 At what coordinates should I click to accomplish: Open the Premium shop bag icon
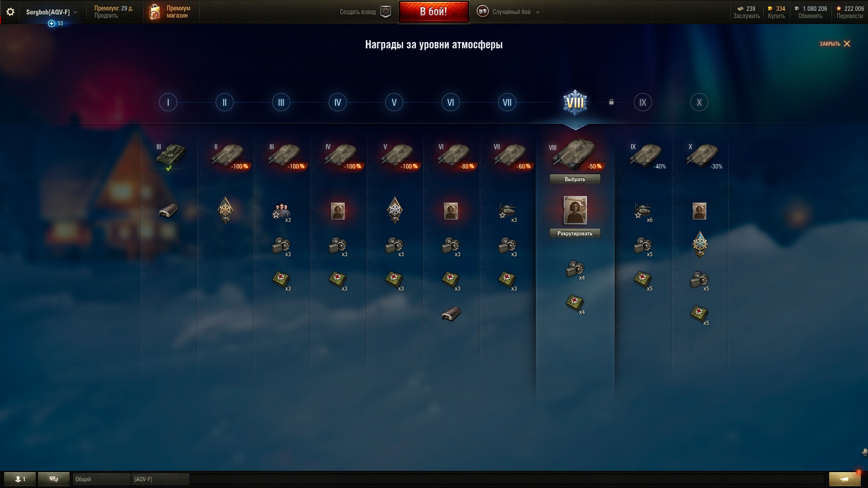(x=155, y=12)
